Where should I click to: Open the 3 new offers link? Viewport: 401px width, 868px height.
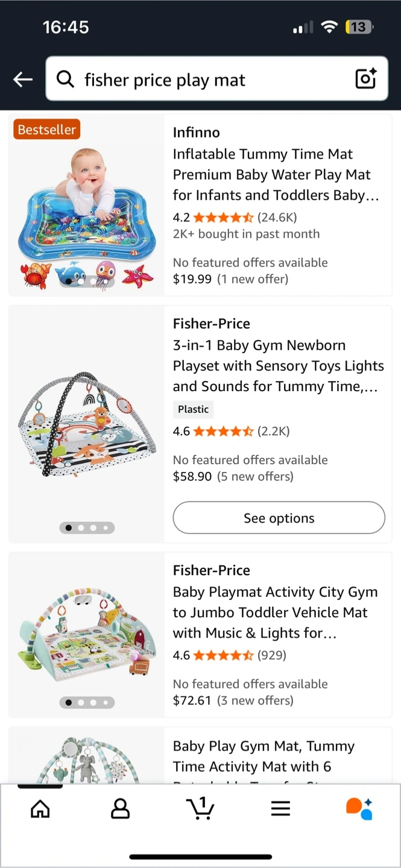point(255,700)
